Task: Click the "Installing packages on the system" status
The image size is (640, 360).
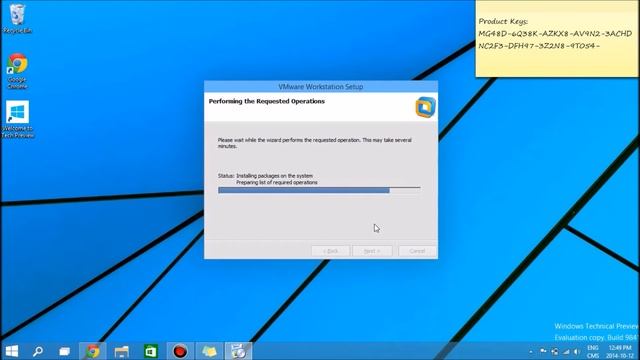Action: (x=274, y=176)
